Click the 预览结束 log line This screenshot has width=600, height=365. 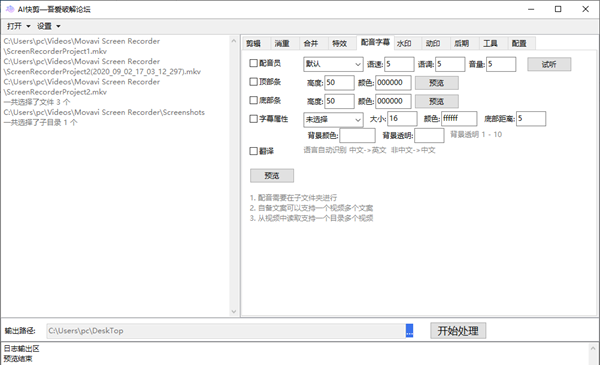tap(18, 359)
